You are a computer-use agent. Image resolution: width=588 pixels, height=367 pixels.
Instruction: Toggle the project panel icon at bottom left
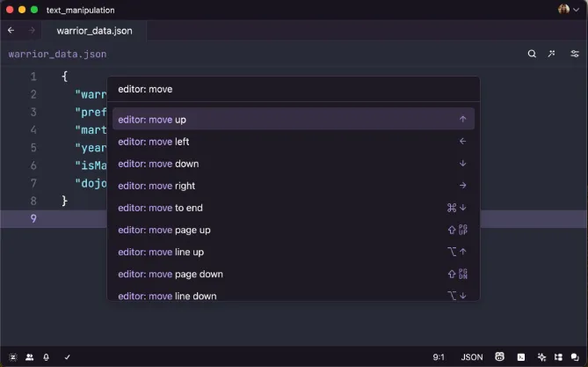[13, 356]
